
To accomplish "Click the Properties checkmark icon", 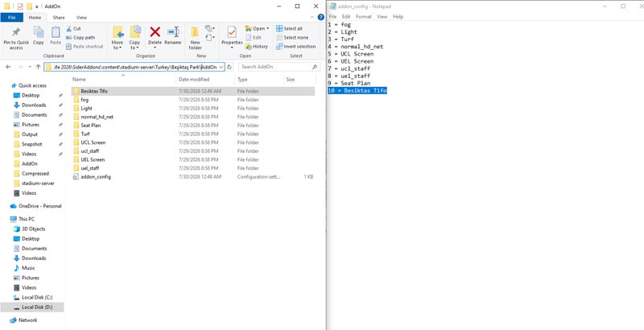I will 232,32.
